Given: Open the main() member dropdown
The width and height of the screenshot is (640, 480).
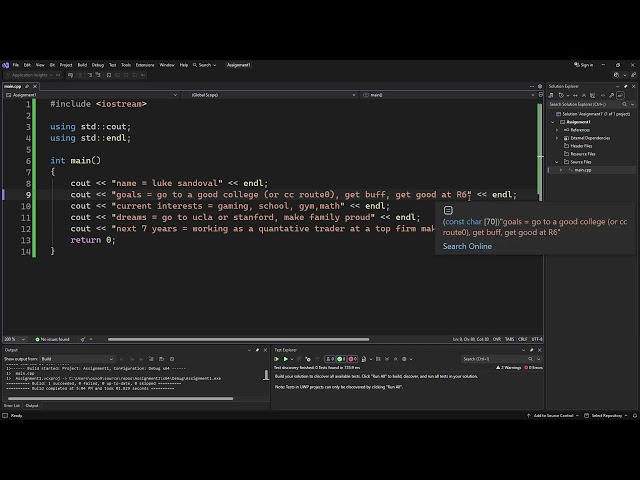Looking at the screenshot, I should [448, 95].
